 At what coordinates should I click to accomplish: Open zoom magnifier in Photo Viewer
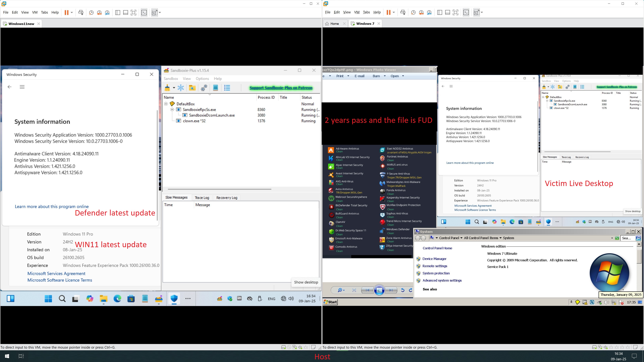[x=341, y=290]
